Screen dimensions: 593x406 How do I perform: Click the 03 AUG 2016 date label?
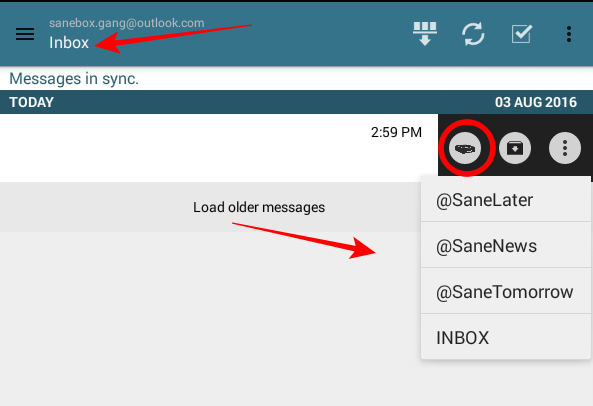point(536,102)
